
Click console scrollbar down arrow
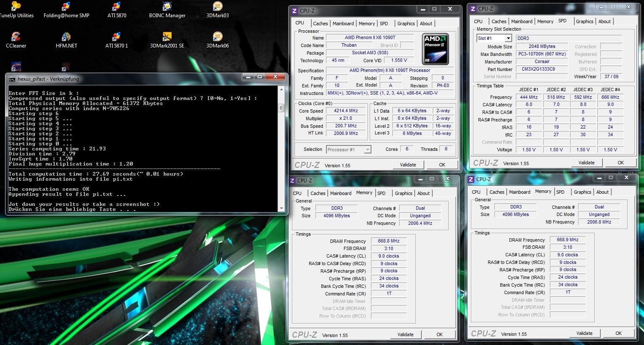281,208
